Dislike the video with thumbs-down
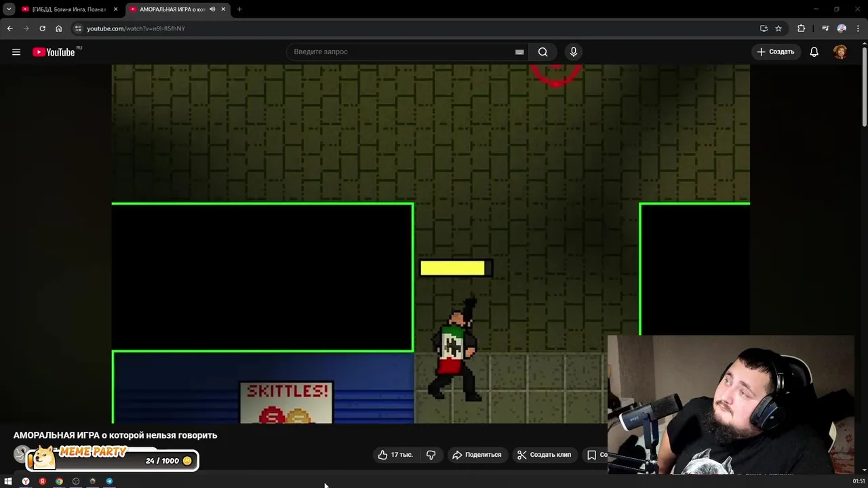The image size is (868, 488). tap(431, 455)
